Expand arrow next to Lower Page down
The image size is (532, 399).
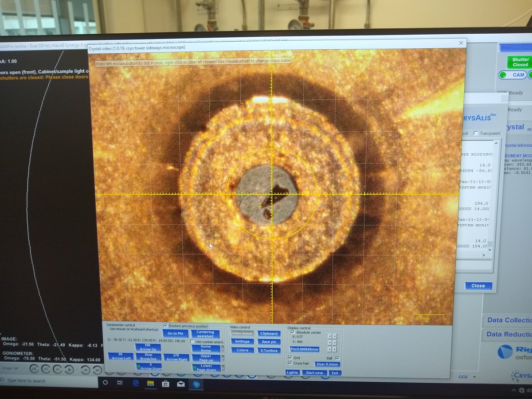coord(223,368)
